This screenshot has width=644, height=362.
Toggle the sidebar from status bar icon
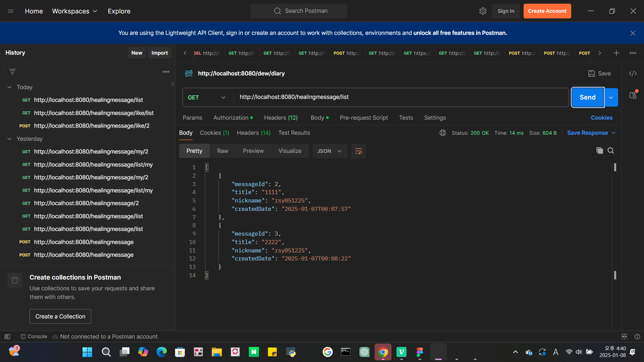point(7,337)
